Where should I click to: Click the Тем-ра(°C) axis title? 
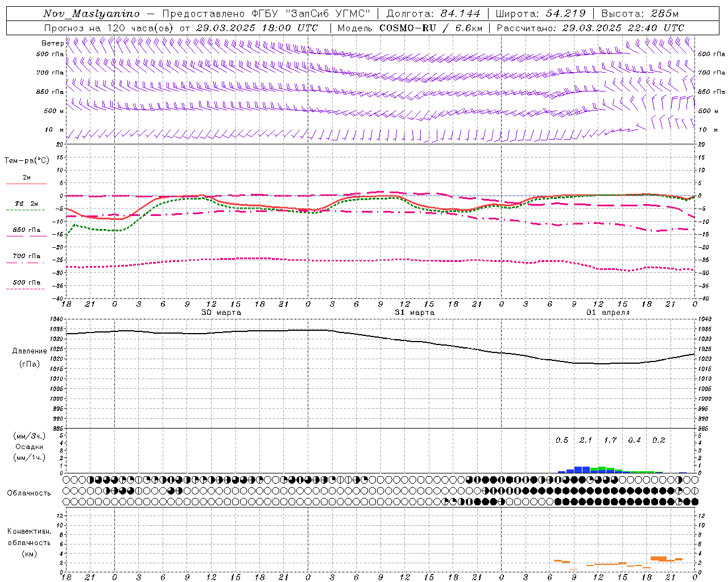coord(27,161)
